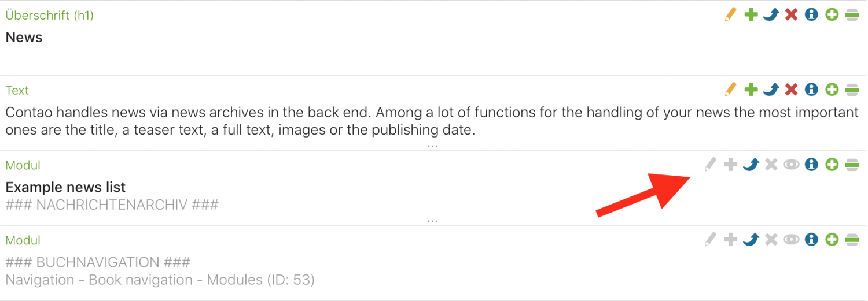The image size is (868, 301).
Task: Move the Text element with blue arrow
Action: 771,90
